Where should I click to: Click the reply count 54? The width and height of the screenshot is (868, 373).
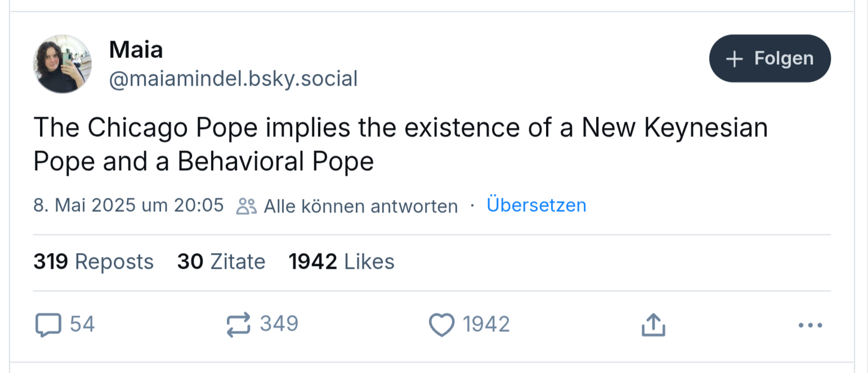[x=82, y=325]
